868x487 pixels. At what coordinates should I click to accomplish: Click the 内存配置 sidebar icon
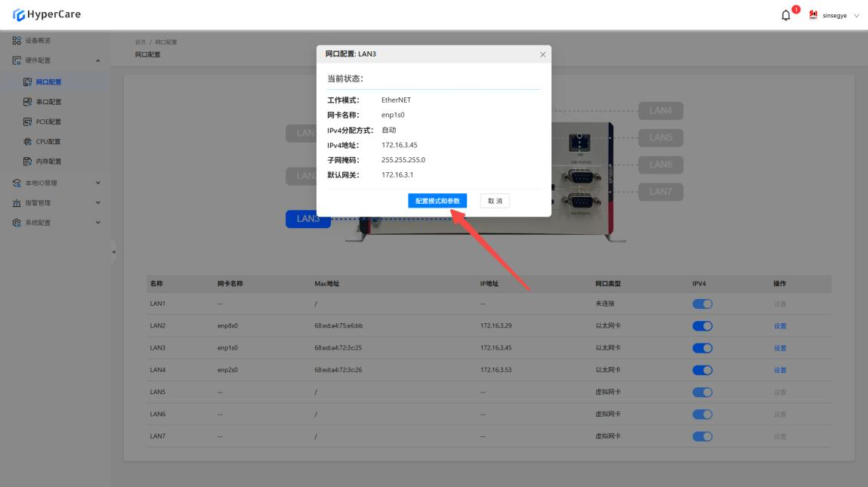point(28,162)
